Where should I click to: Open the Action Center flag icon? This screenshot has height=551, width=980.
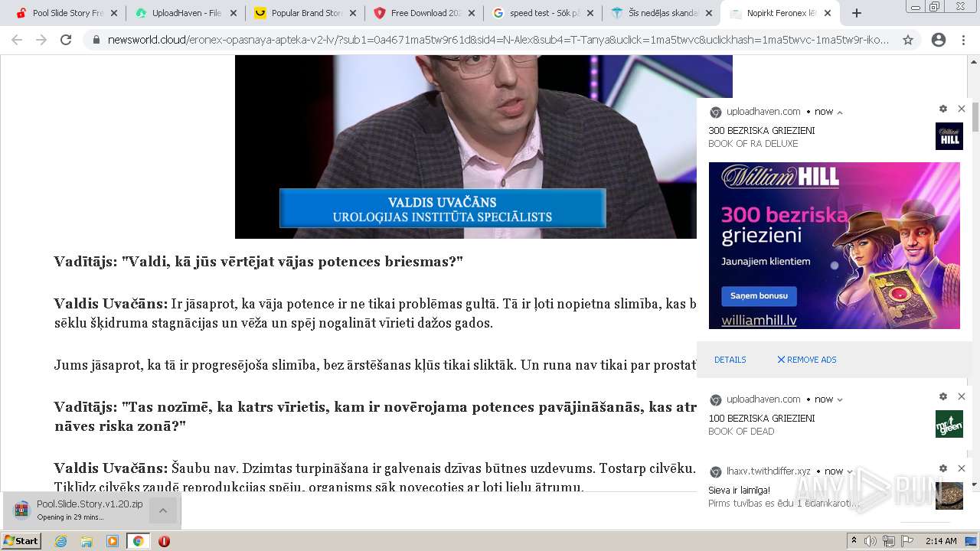(x=906, y=541)
